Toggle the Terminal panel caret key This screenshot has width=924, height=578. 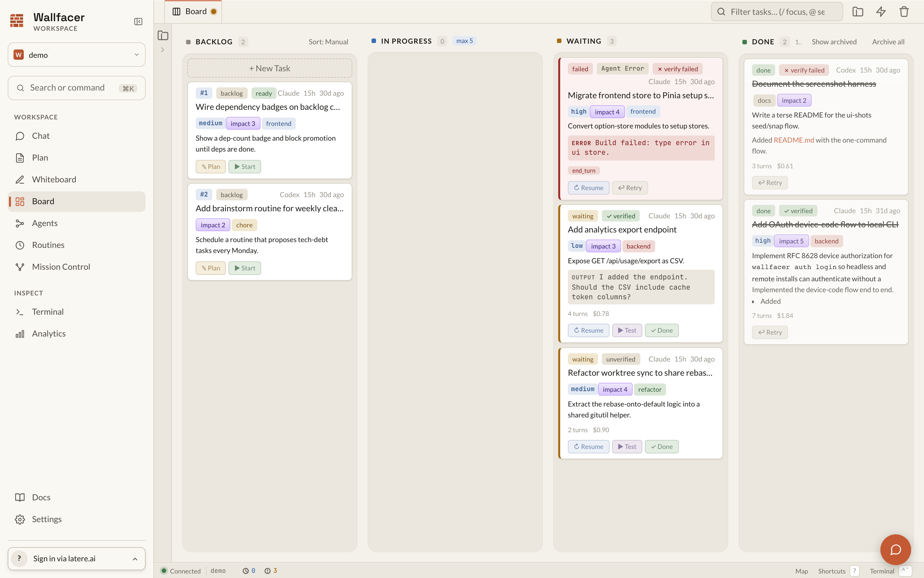point(905,571)
